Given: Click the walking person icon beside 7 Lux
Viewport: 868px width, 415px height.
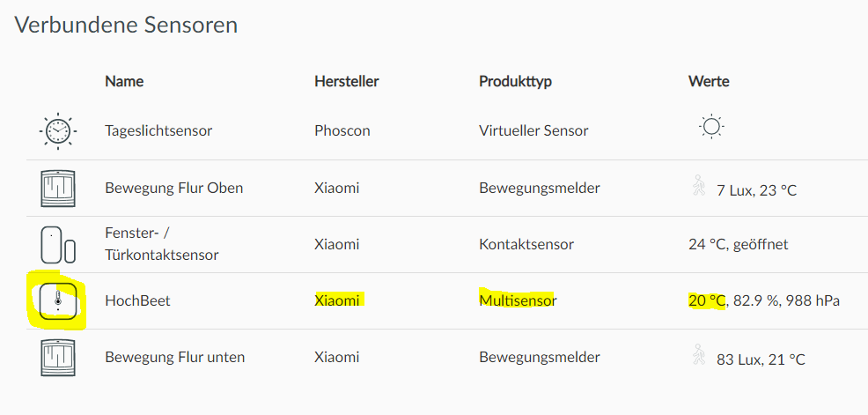Looking at the screenshot, I should [x=699, y=185].
